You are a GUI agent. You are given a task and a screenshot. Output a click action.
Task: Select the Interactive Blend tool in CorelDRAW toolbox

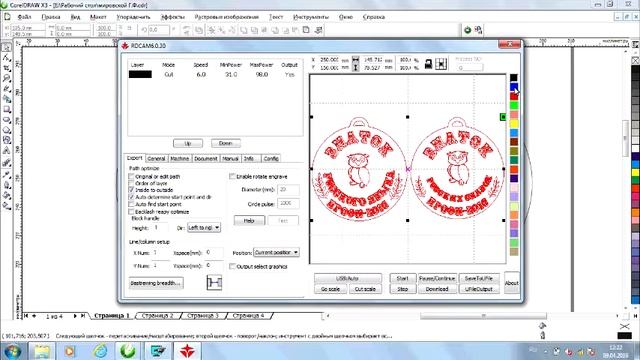pos(7,163)
